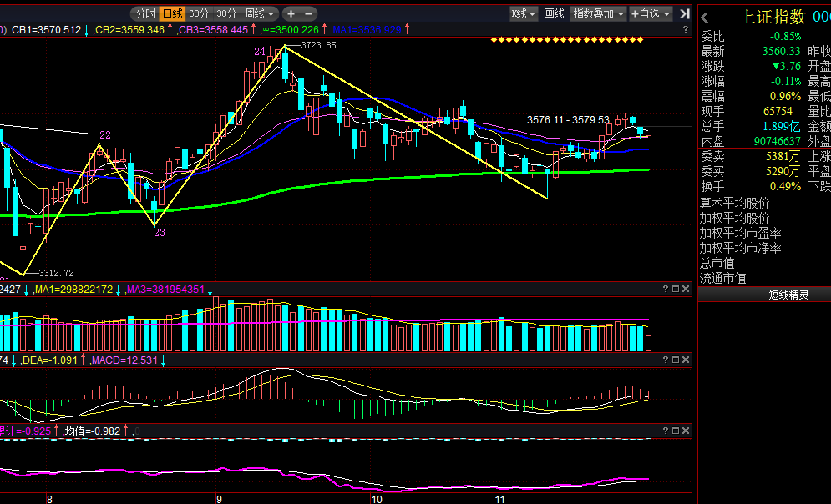This screenshot has height=504, width=831.
Task: Zoom in chart with plus button
Action: (291, 13)
